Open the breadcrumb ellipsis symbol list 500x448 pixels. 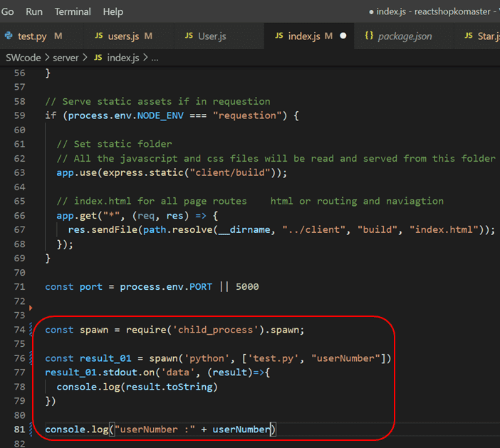coord(155,57)
